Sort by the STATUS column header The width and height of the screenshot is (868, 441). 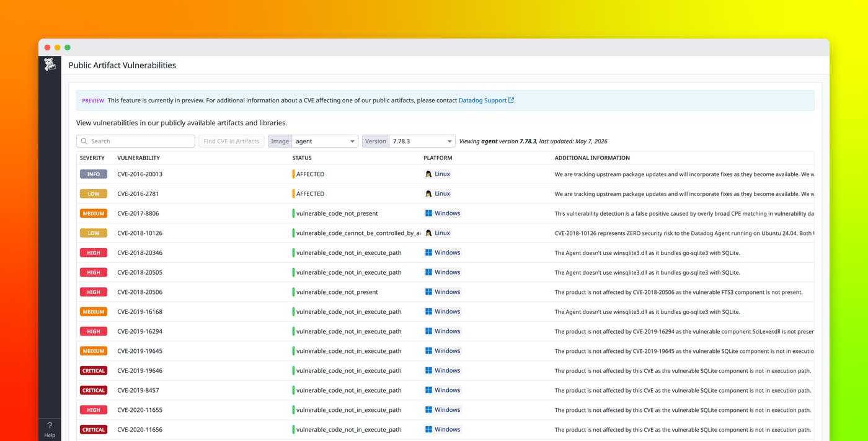click(302, 158)
